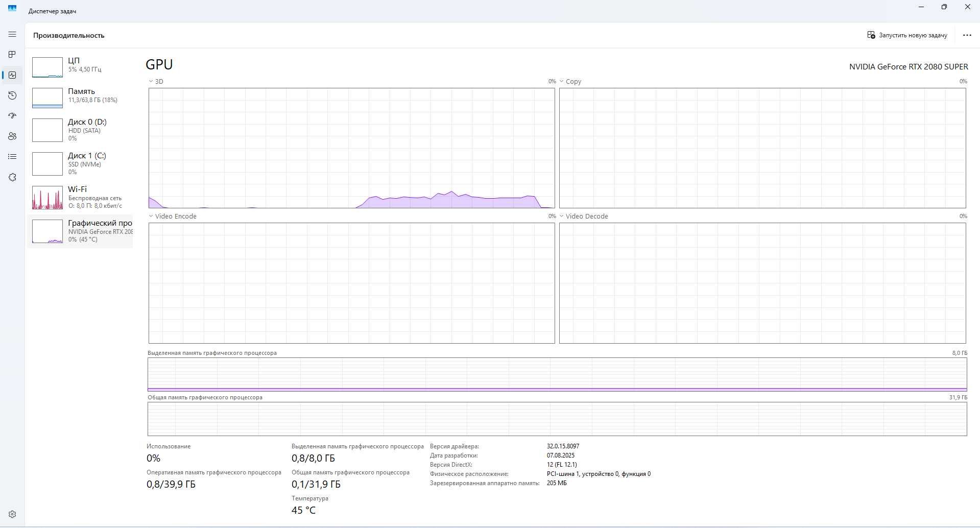This screenshot has width=980, height=528.
Task: Click DirectX version '12 (FL 12.1)'
Action: click(562, 464)
